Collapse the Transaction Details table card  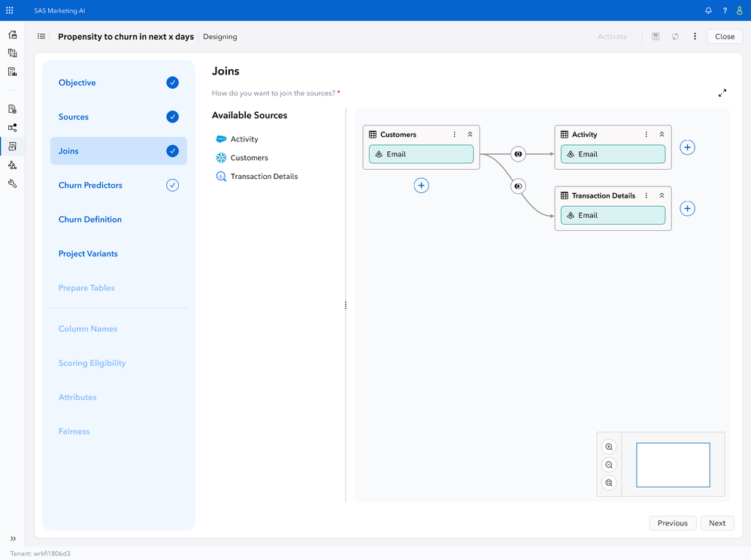(662, 195)
